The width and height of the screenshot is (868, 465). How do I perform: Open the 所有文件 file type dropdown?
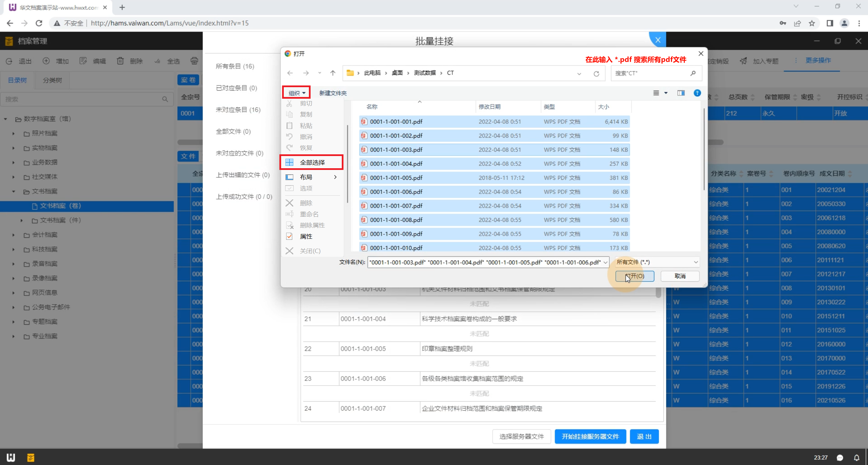click(x=657, y=262)
